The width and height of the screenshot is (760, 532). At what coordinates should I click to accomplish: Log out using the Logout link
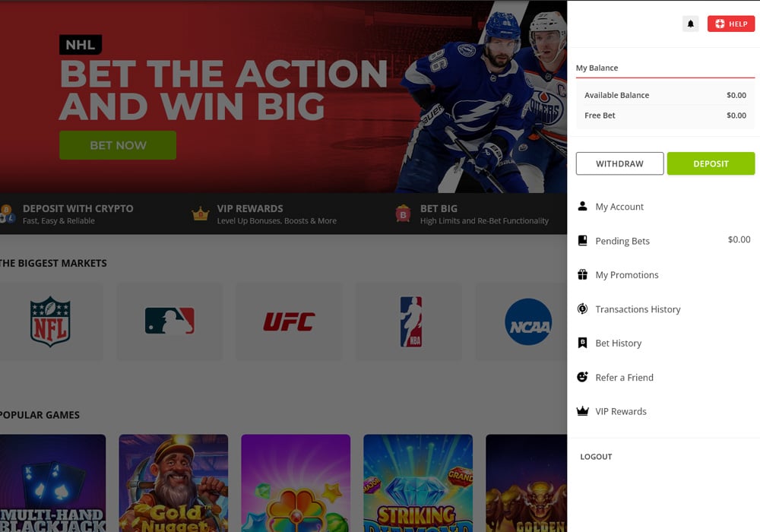(x=596, y=457)
